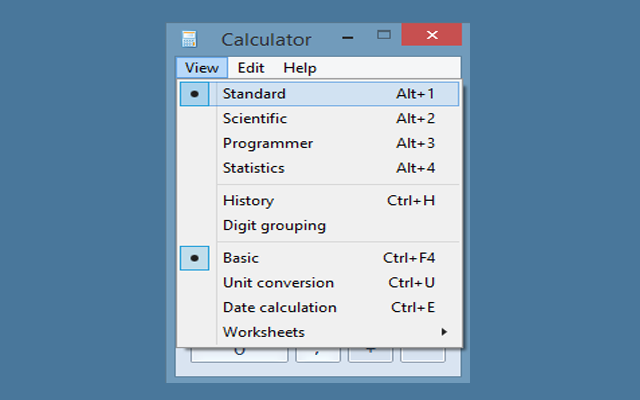Collapse the open View menu
640x400 pixels.
(x=201, y=68)
